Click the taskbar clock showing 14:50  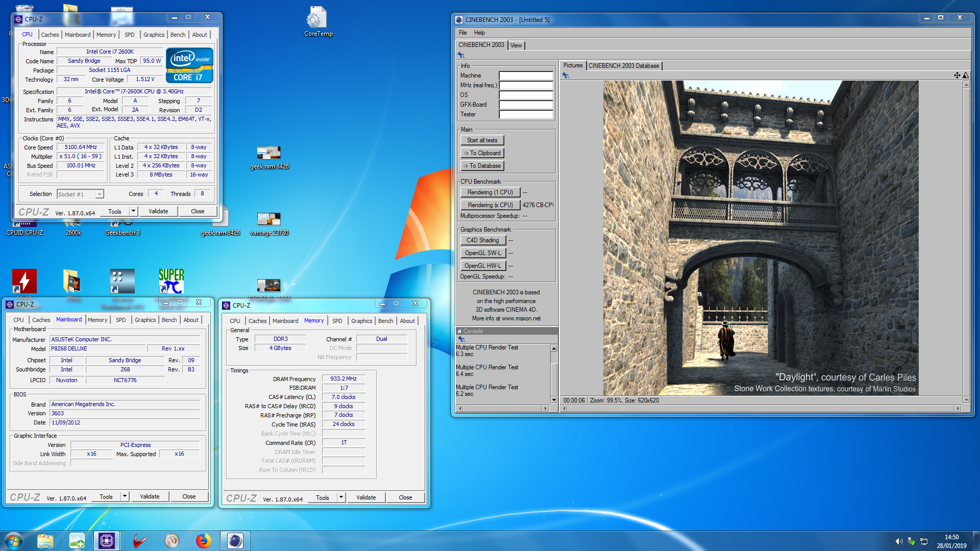point(951,541)
